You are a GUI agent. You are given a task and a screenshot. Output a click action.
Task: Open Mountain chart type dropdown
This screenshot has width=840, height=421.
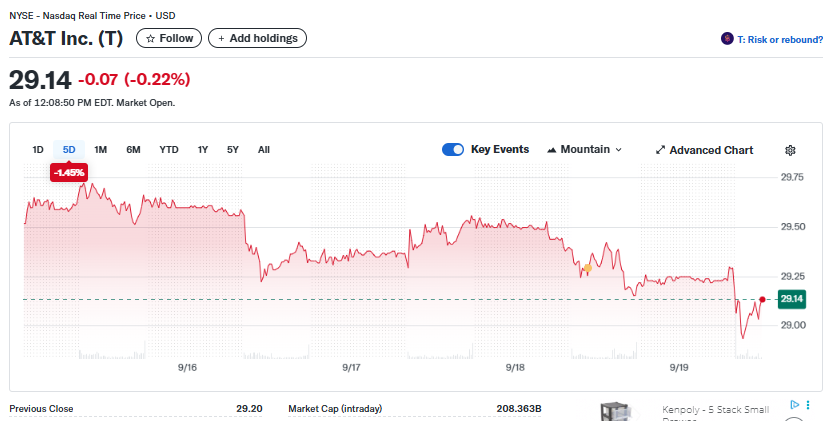(x=584, y=149)
